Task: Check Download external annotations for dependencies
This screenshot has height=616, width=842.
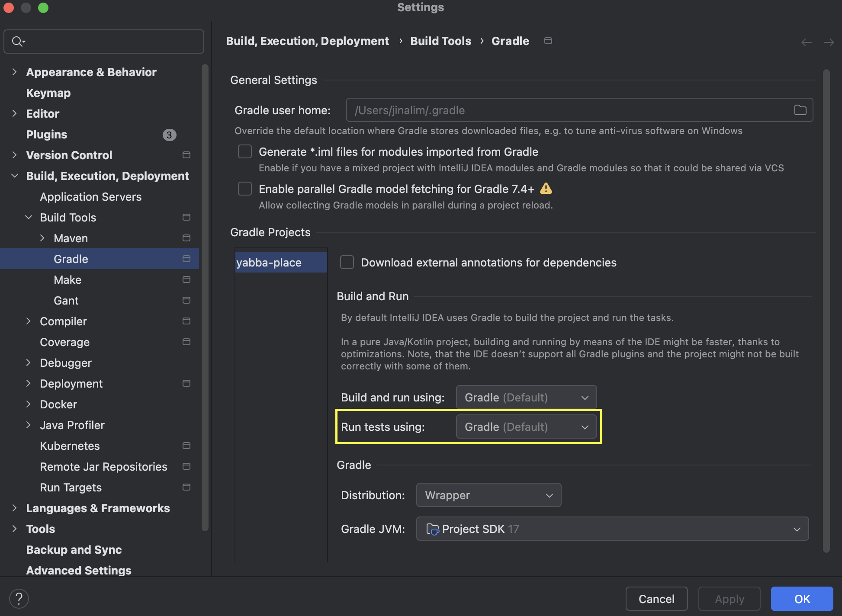Action: [347, 262]
